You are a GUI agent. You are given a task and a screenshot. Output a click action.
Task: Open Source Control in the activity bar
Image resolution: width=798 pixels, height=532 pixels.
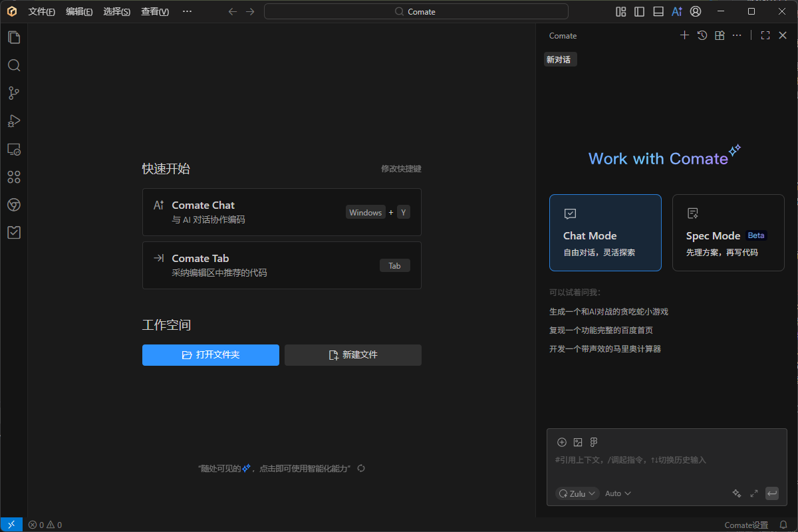(14, 93)
